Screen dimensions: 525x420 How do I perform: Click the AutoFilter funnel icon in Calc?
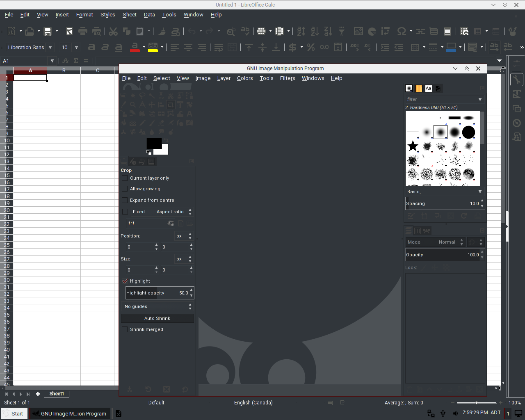point(342,31)
